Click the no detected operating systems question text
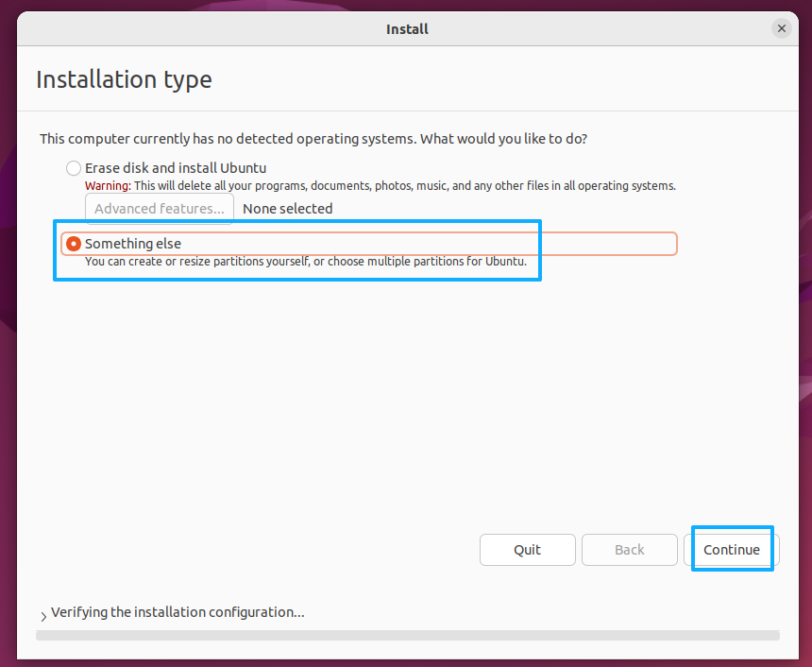812x667 pixels. point(313,139)
